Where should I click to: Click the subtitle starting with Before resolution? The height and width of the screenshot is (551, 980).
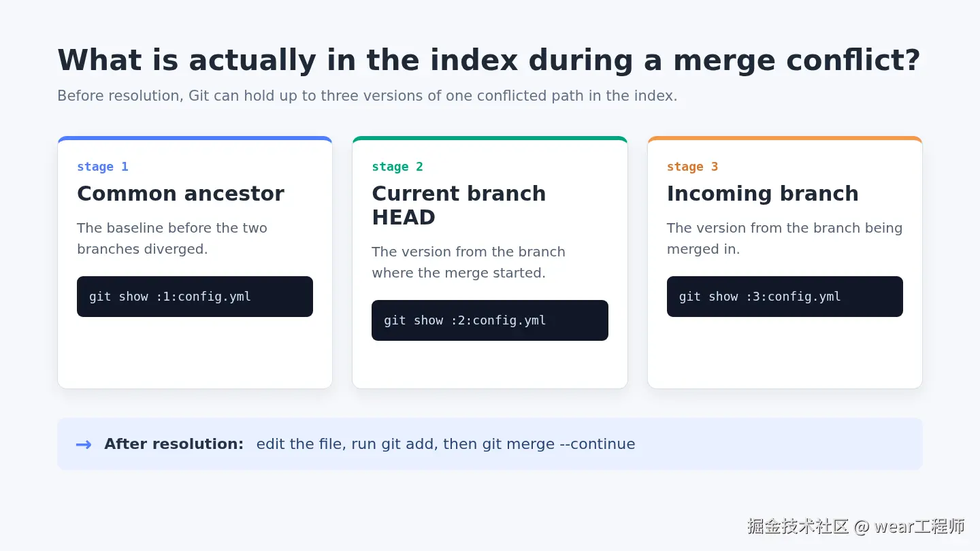[367, 96]
